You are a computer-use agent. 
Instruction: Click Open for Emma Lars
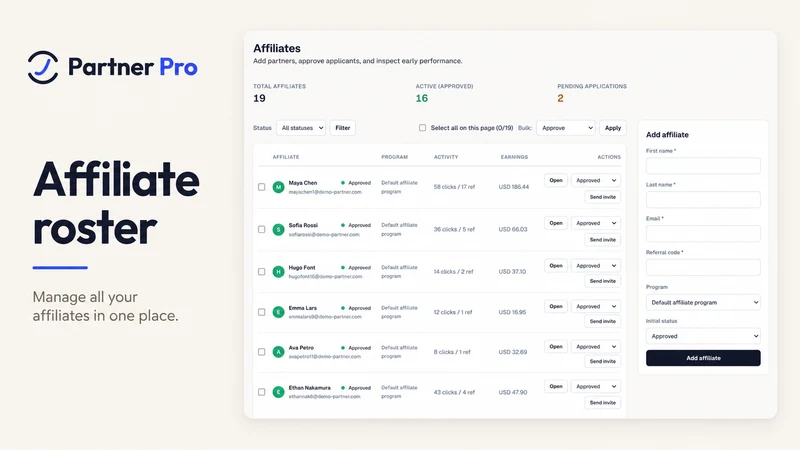[x=556, y=306]
